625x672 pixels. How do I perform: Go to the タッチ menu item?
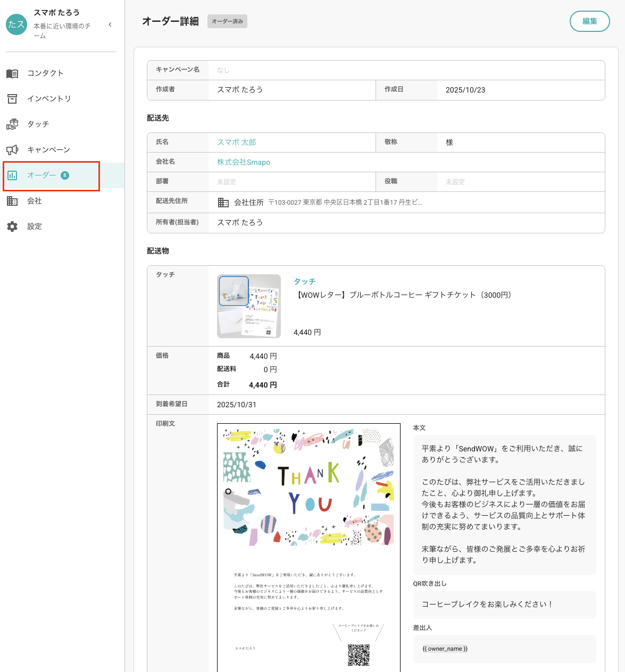[x=62, y=124]
